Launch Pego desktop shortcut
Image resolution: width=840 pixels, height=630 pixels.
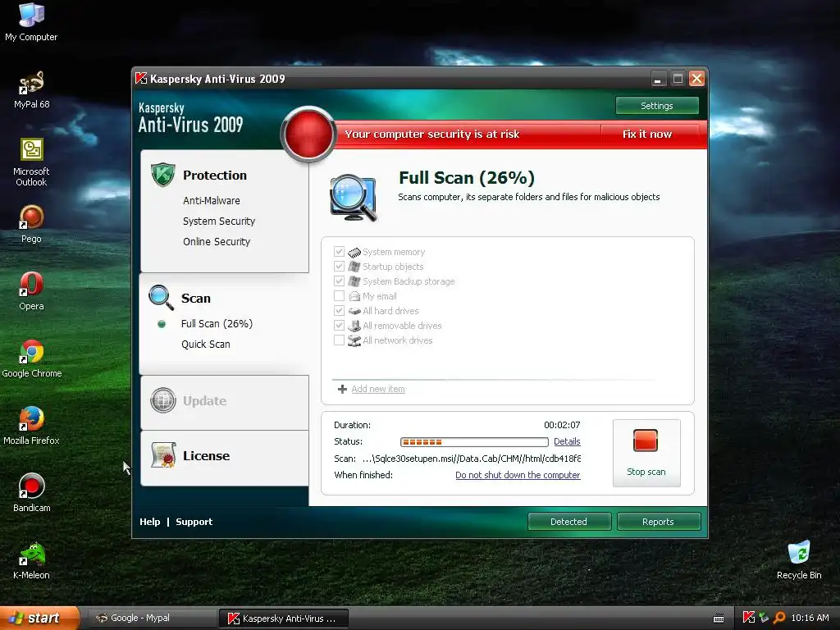31,224
